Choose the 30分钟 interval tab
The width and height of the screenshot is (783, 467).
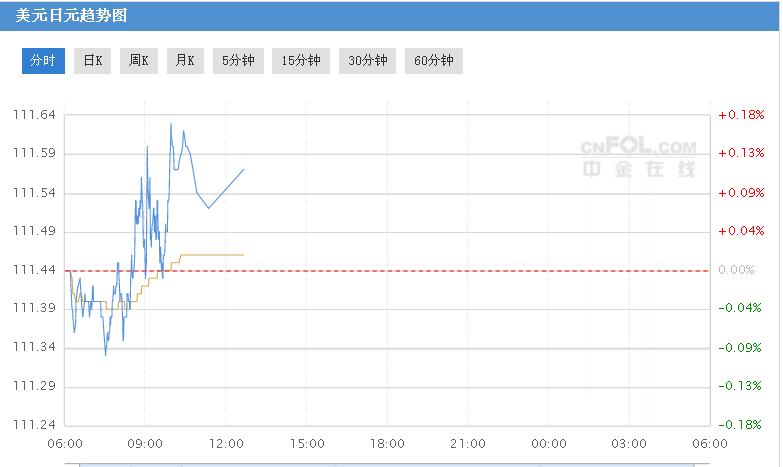pyautogui.click(x=368, y=61)
